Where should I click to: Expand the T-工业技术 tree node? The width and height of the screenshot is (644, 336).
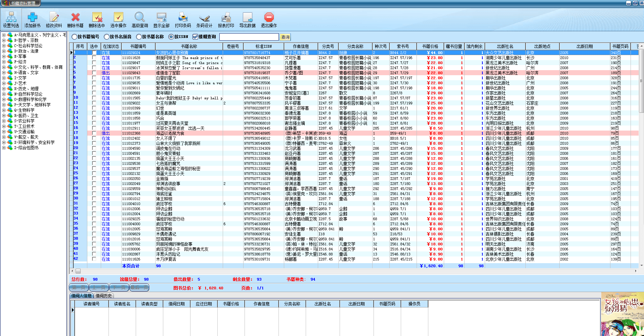(4, 126)
